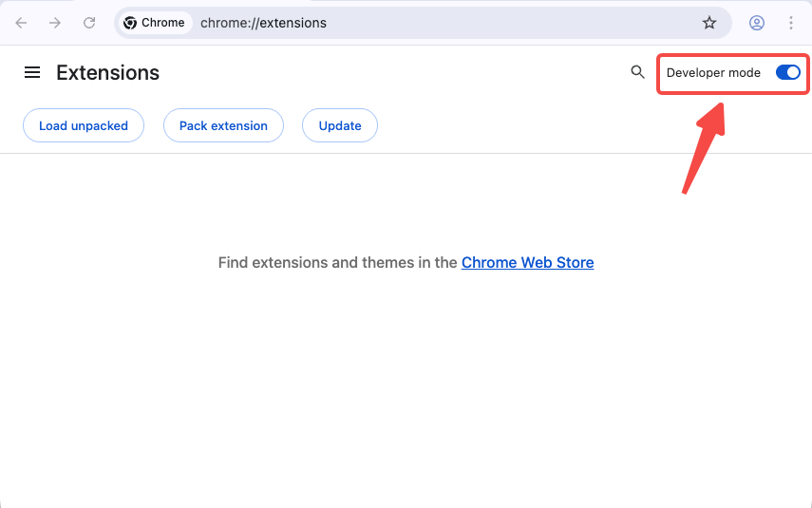Open the Chrome profile avatar icon
Screen dimensions: 812x508
pos(757,23)
